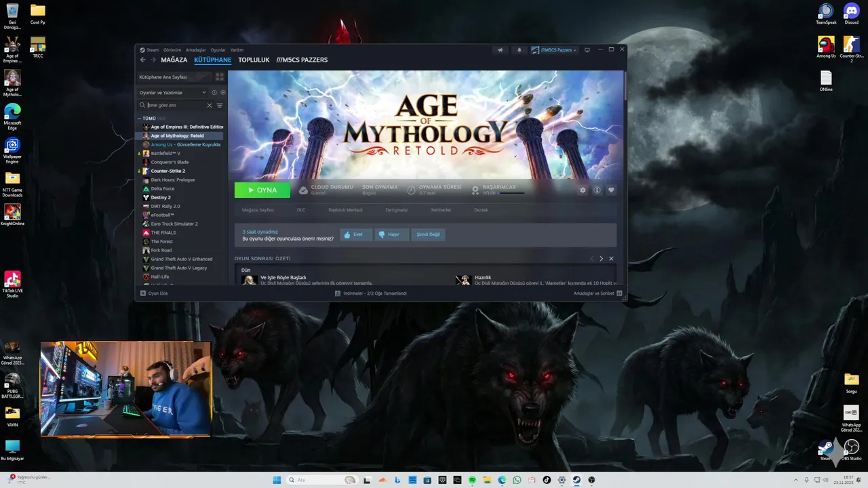This screenshot has width=868, height=488.
Task: Click the Şimdi Değil button
Action: pyautogui.click(x=428, y=235)
